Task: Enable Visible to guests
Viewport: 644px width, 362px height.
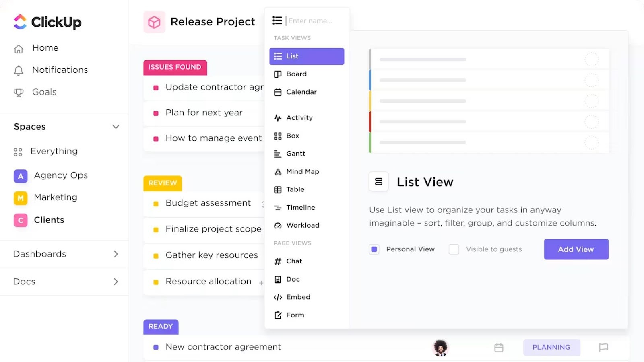Action: pos(454,249)
